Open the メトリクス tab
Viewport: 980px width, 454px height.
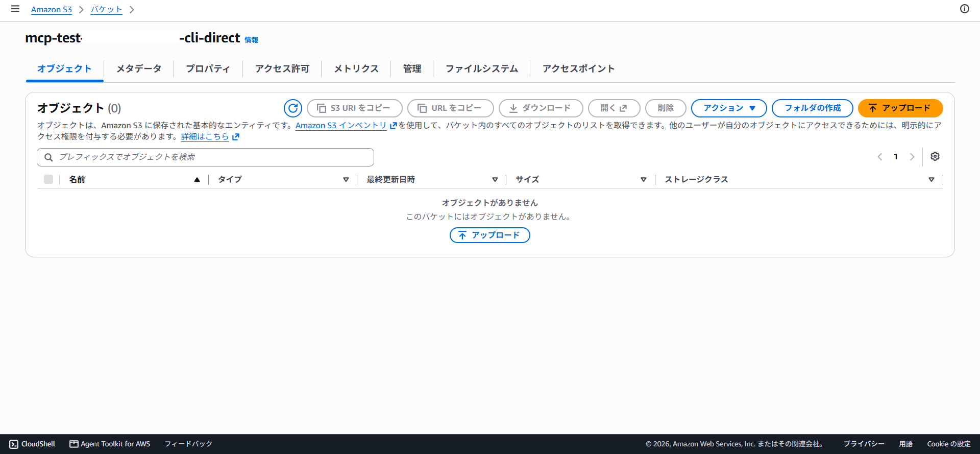pyautogui.click(x=356, y=69)
